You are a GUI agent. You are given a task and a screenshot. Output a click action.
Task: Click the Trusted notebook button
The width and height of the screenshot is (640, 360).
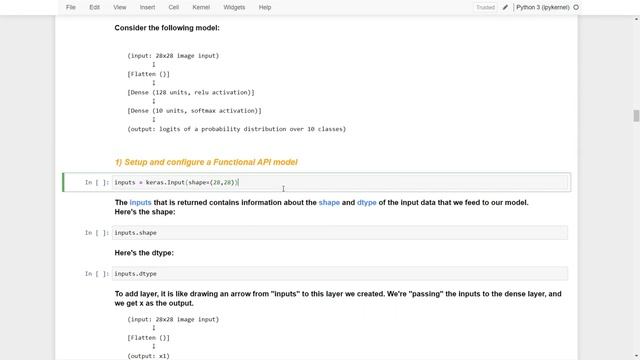485,7
